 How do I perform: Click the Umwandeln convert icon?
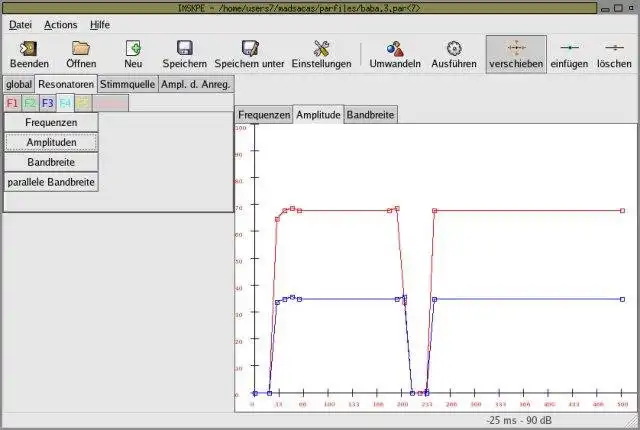395,49
